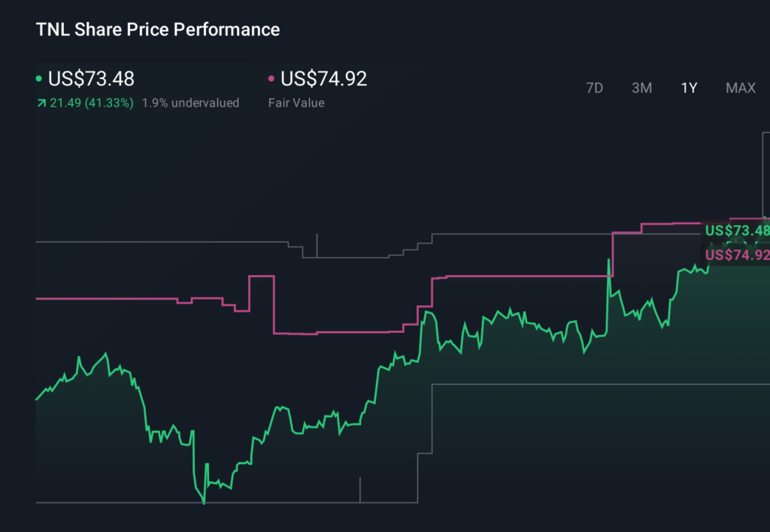Click the 21.49 (41.33%) gain figure
The width and height of the screenshot is (770, 532).
(x=91, y=103)
